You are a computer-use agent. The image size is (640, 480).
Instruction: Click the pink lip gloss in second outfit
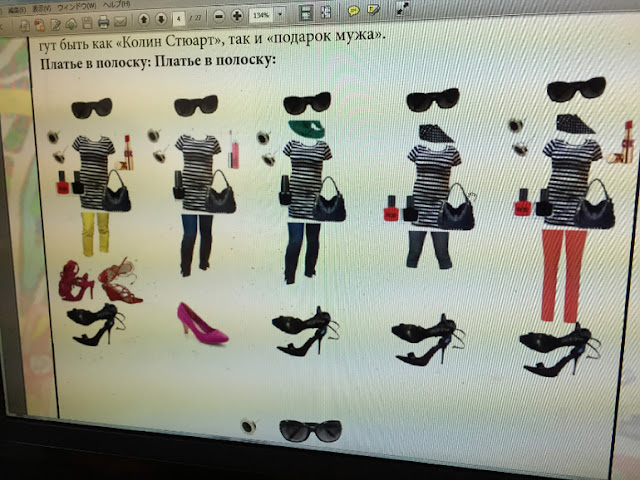(233, 150)
